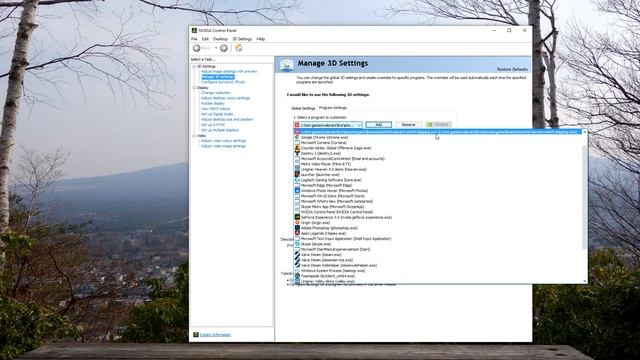Open the Desktop menu
640x360 pixels.
pyautogui.click(x=220, y=39)
